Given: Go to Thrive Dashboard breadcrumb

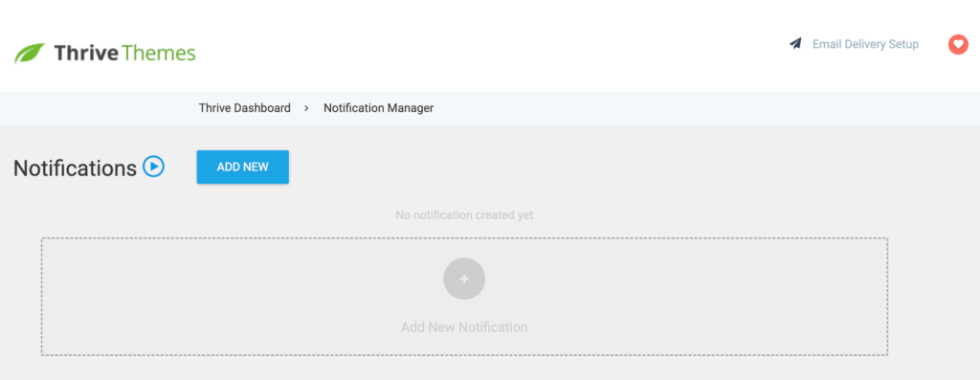Looking at the screenshot, I should 244,108.
